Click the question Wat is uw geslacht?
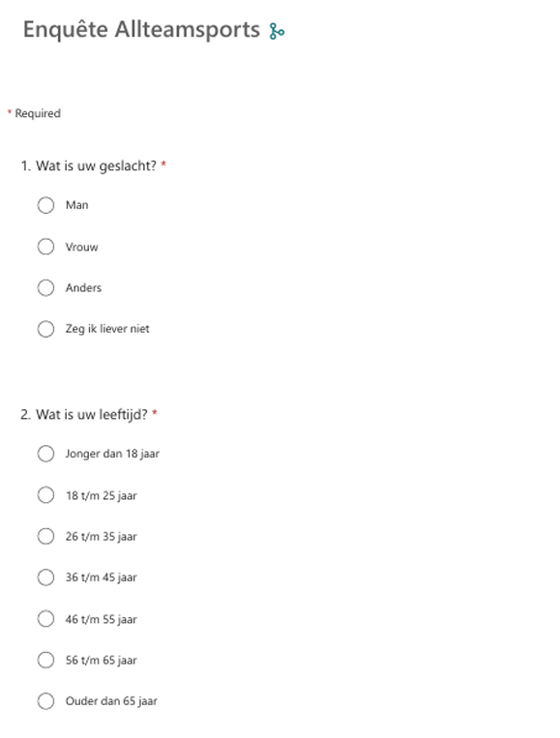 click(x=96, y=166)
